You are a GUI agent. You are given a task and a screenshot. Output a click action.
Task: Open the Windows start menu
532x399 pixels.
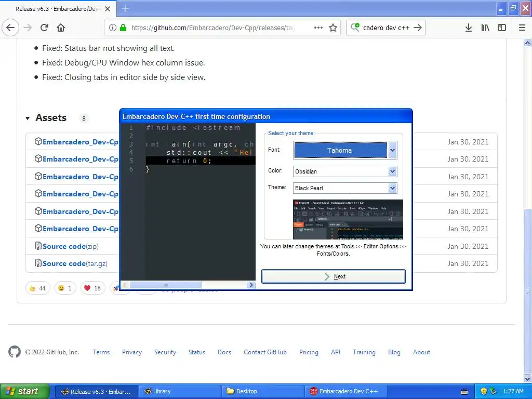(24, 391)
